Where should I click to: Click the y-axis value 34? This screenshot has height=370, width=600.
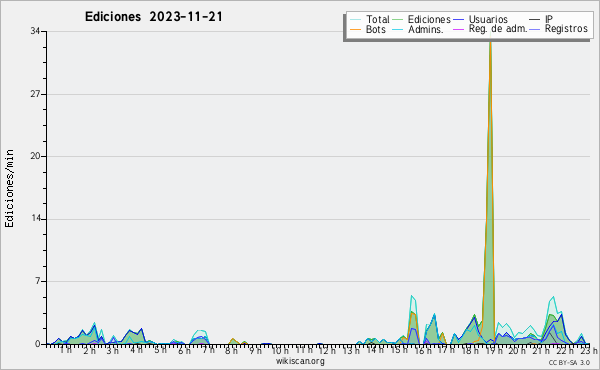point(35,31)
